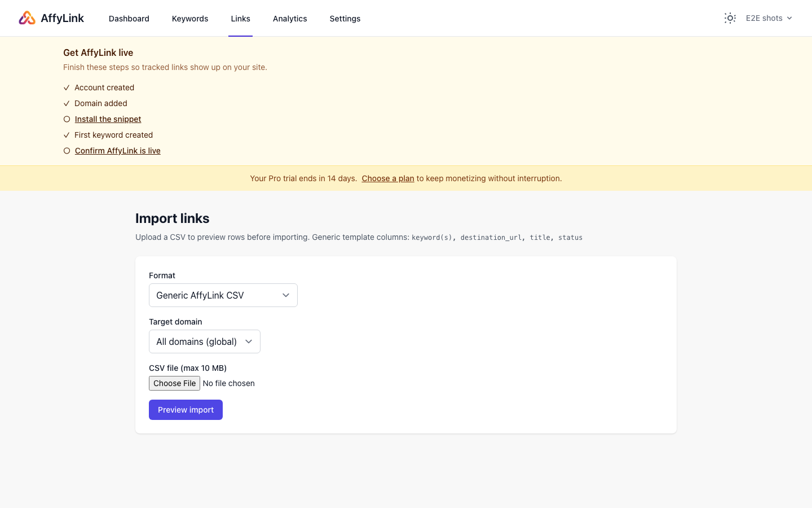812x508 pixels.
Task: Click the AffyLink logo icon
Action: coord(27,18)
